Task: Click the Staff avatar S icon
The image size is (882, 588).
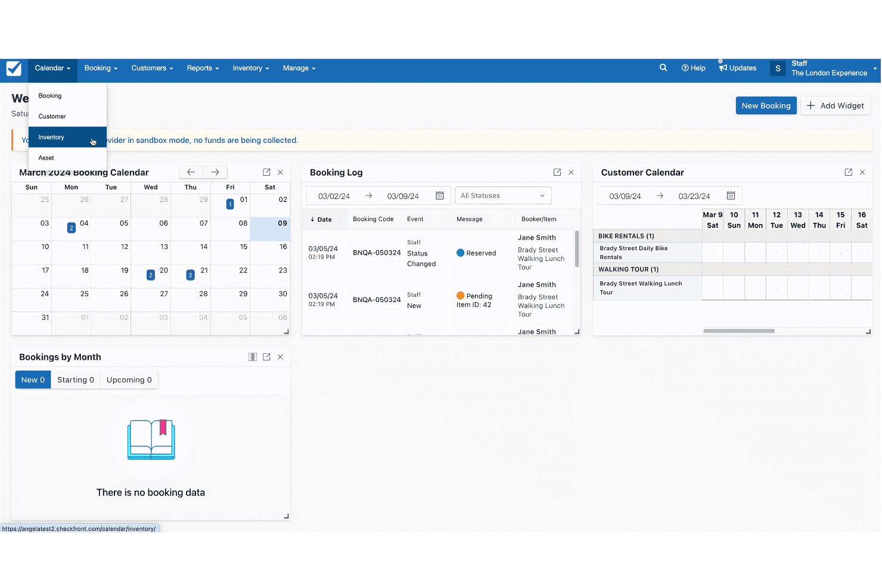Action: tap(778, 69)
